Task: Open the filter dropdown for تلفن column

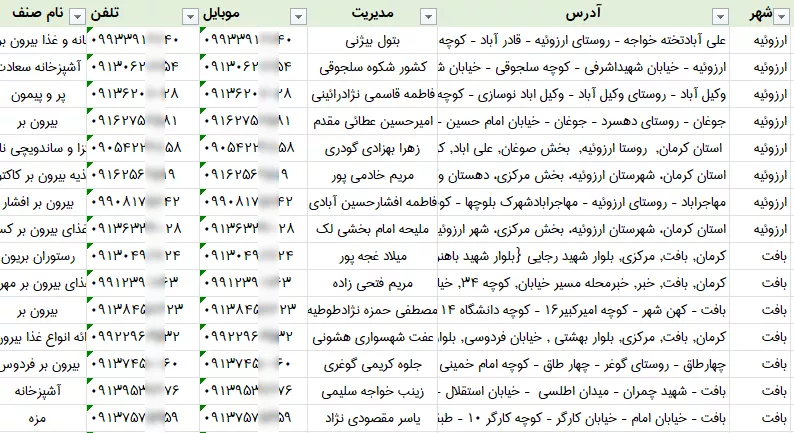Action: [190, 17]
